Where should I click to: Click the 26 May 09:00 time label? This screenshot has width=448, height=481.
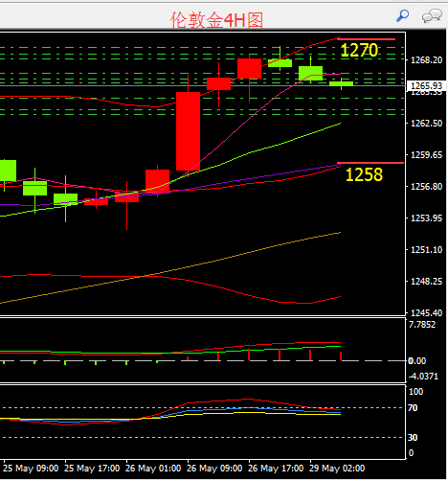pos(214,469)
